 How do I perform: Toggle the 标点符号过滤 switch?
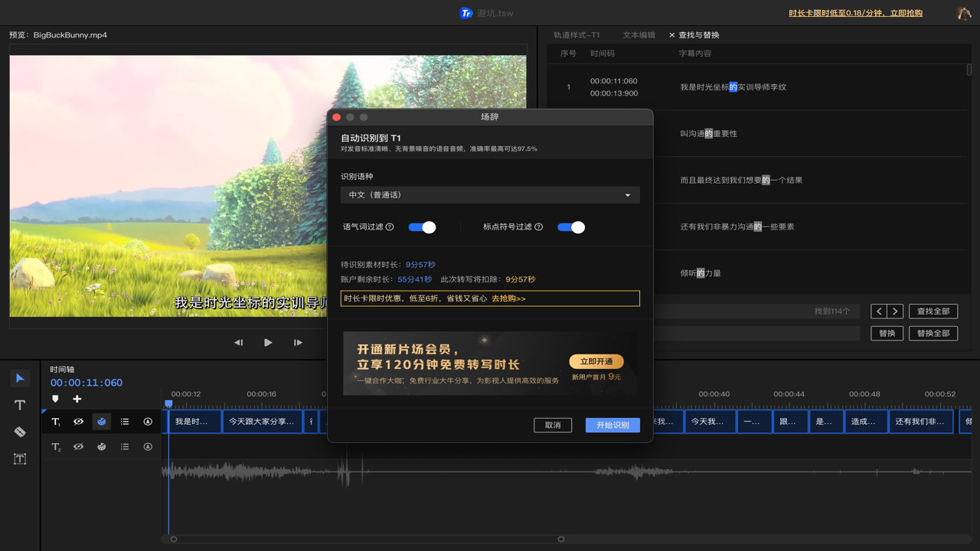click(571, 227)
